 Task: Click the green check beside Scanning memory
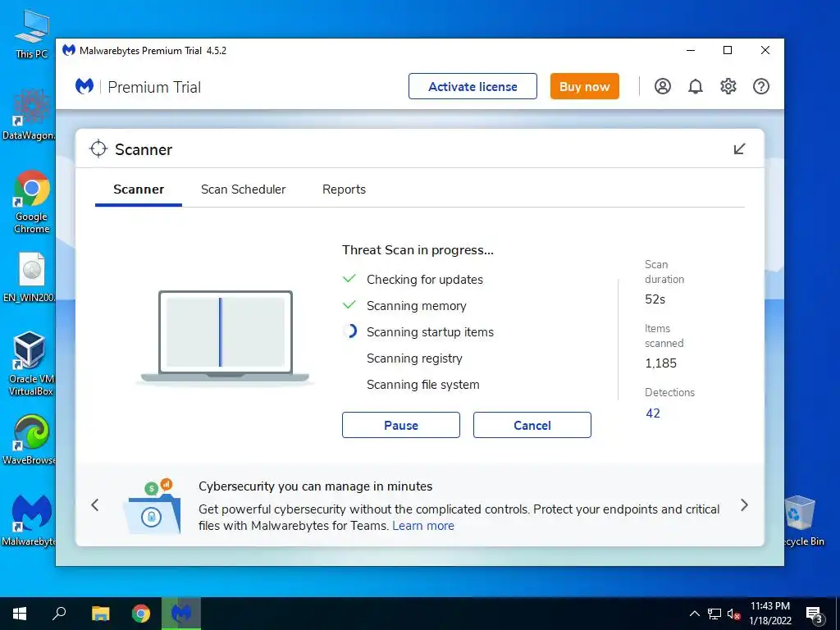pos(349,305)
